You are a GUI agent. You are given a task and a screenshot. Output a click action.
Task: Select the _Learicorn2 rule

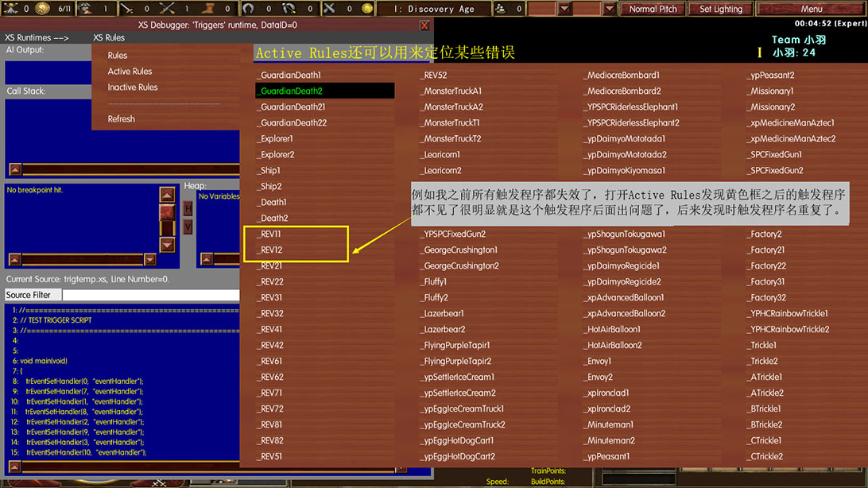click(441, 170)
